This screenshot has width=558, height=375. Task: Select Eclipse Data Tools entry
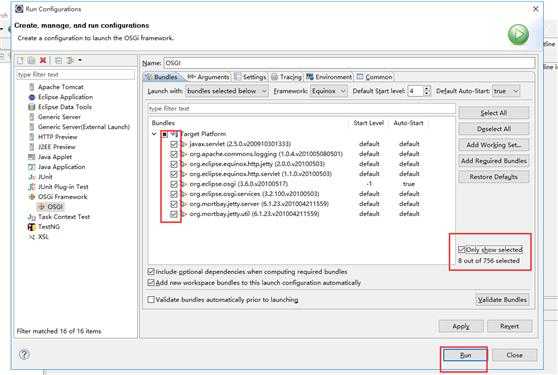[x=65, y=107]
